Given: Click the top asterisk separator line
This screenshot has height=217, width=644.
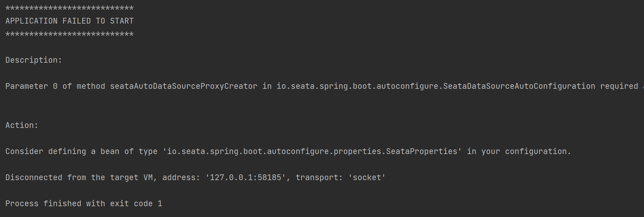Looking at the screenshot, I should pos(69,9).
